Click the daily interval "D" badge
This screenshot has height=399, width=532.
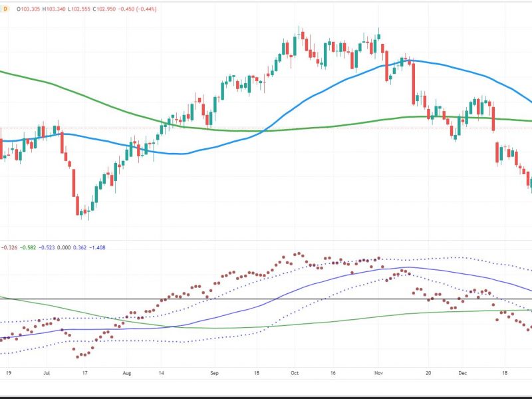click(x=5, y=9)
